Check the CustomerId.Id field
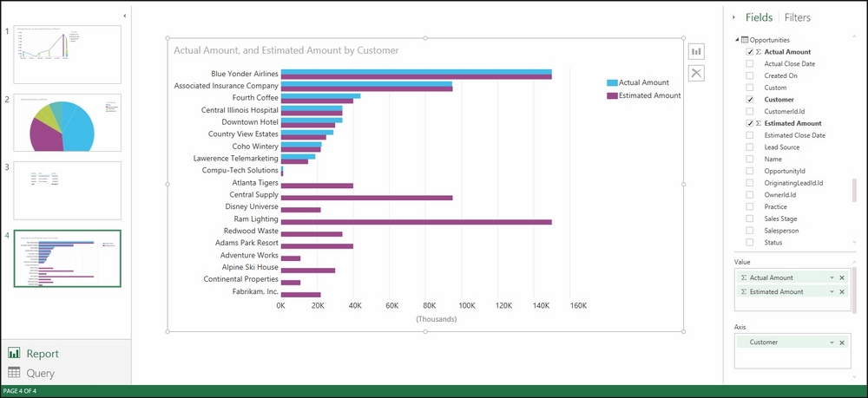This screenshot has width=868, height=398. click(x=750, y=111)
